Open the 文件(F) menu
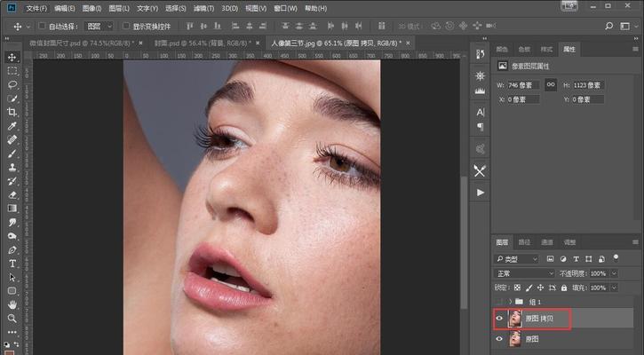 [x=36, y=8]
